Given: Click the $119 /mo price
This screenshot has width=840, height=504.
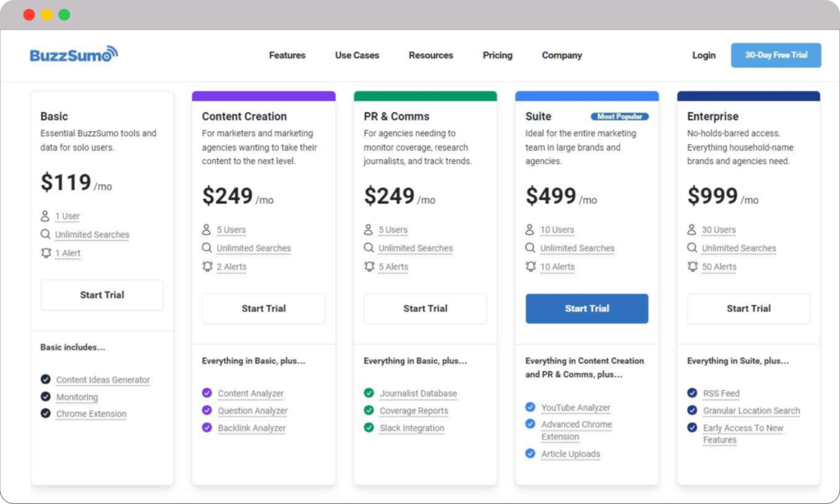Looking at the screenshot, I should 76,183.
